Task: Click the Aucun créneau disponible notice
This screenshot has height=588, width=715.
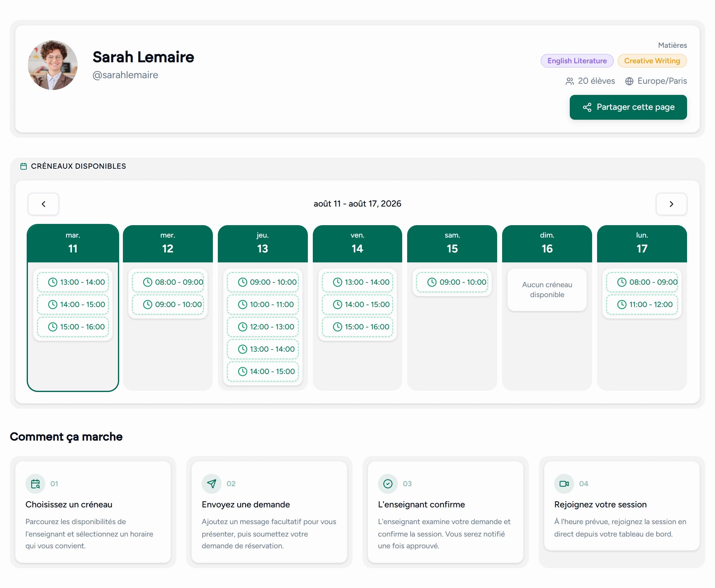Action: pyautogui.click(x=547, y=290)
